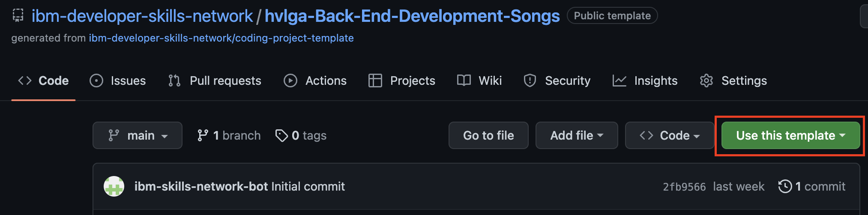Viewport: 868px width, 215px height.
Task: Open the coding-project-template source repository link
Action: pos(221,38)
